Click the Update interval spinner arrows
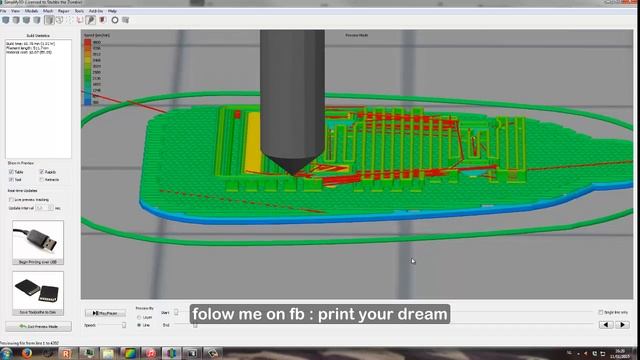640x360 pixels. pyautogui.click(x=51, y=208)
